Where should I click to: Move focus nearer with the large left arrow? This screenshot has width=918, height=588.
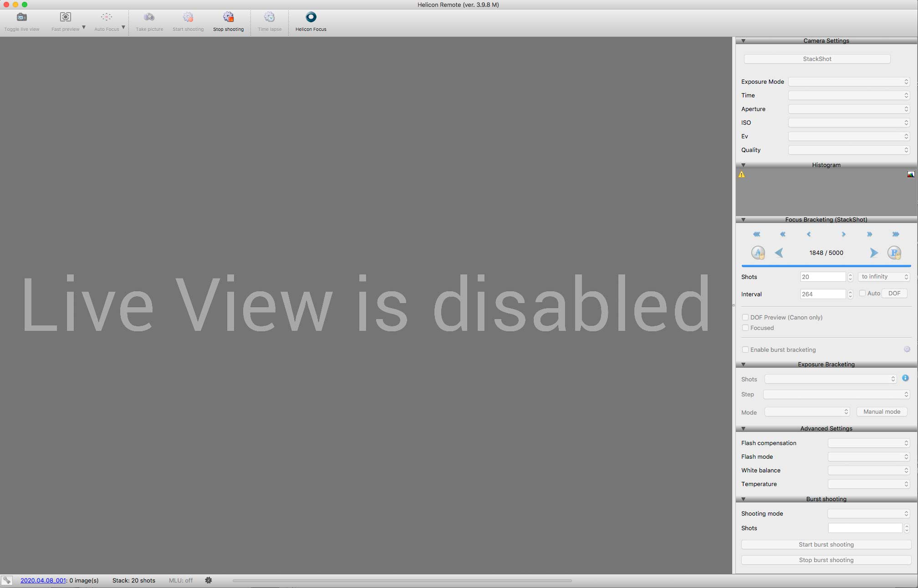click(779, 253)
